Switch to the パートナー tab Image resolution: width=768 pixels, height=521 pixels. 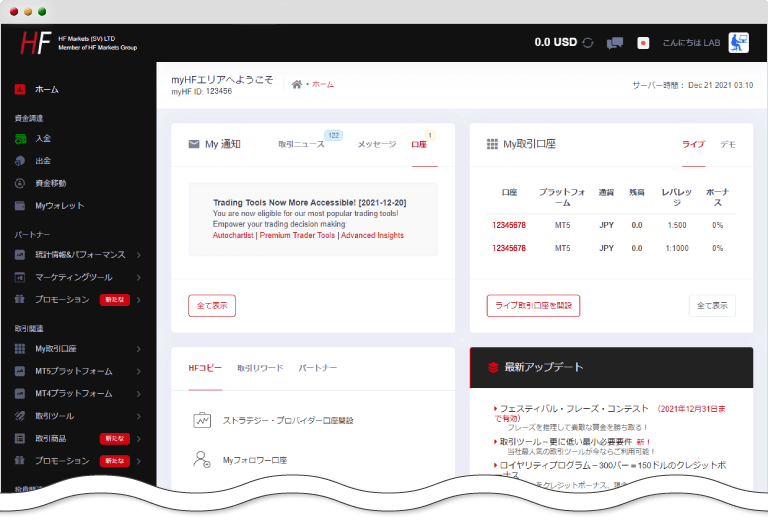click(x=318, y=368)
